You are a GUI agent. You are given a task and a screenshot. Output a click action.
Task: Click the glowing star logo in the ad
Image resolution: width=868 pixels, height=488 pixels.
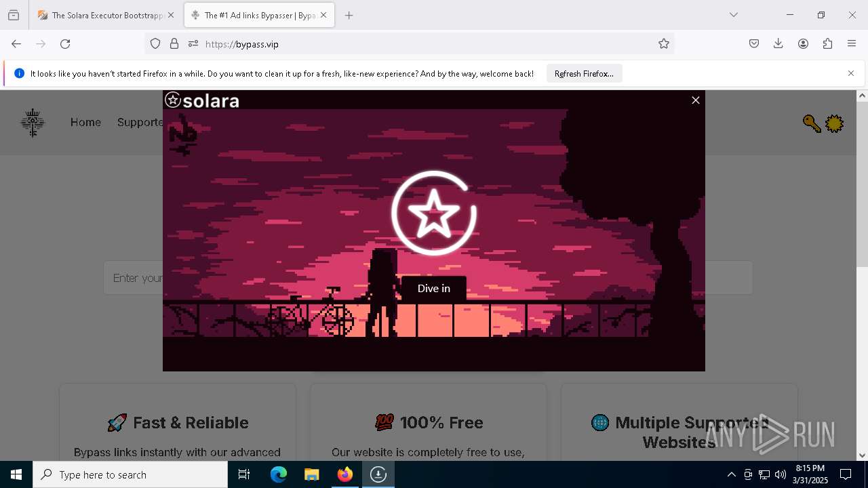434,213
